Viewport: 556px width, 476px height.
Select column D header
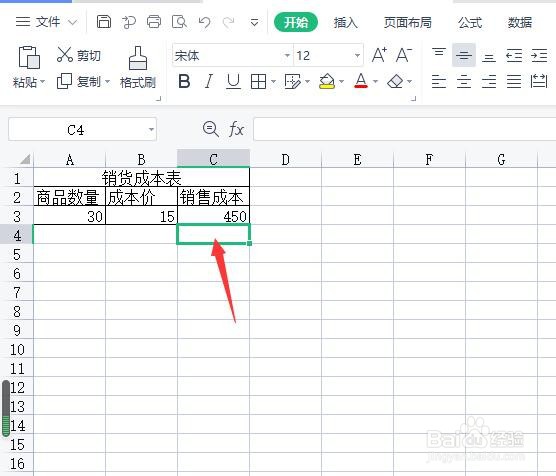[285, 159]
